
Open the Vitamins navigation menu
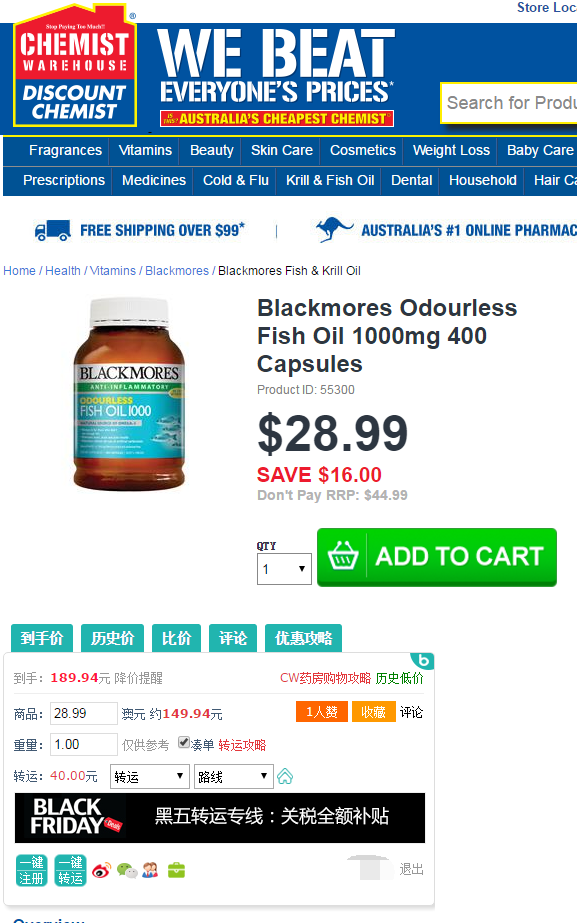click(145, 150)
